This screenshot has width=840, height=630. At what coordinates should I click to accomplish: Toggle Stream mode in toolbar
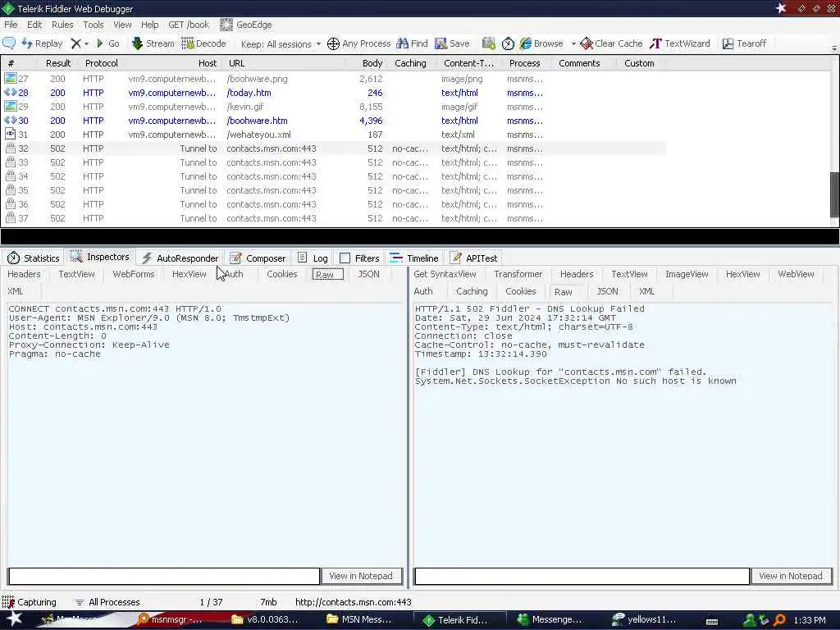pos(153,43)
